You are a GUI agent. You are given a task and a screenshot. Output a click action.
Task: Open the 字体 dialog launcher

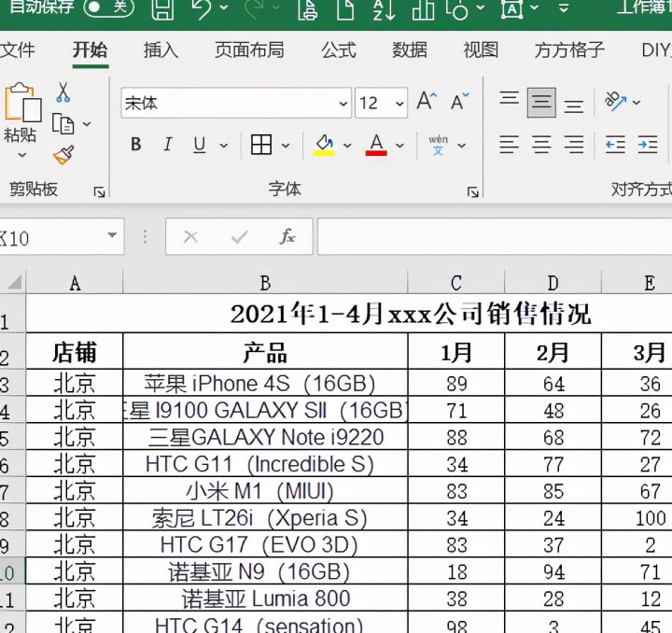(x=473, y=192)
